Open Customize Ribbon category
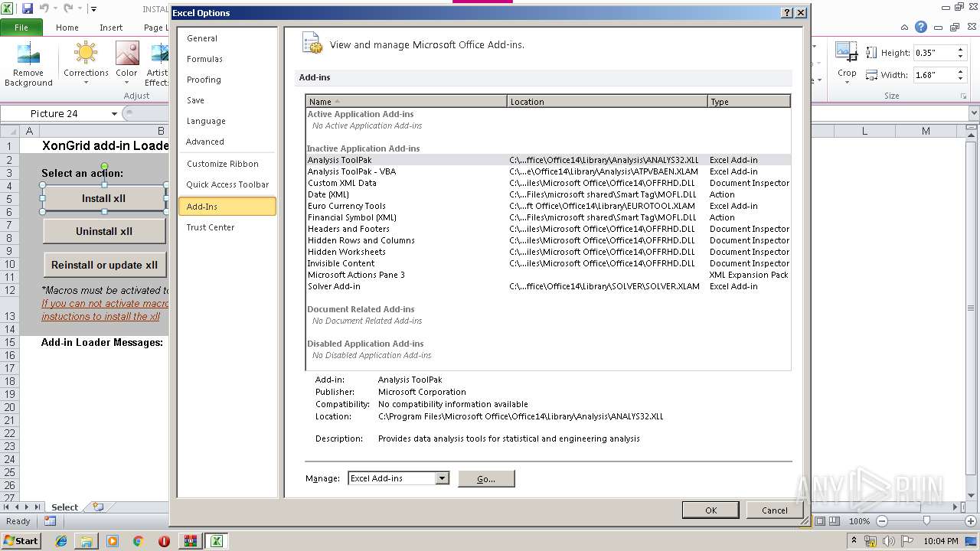Image resolution: width=980 pixels, height=551 pixels. point(227,164)
